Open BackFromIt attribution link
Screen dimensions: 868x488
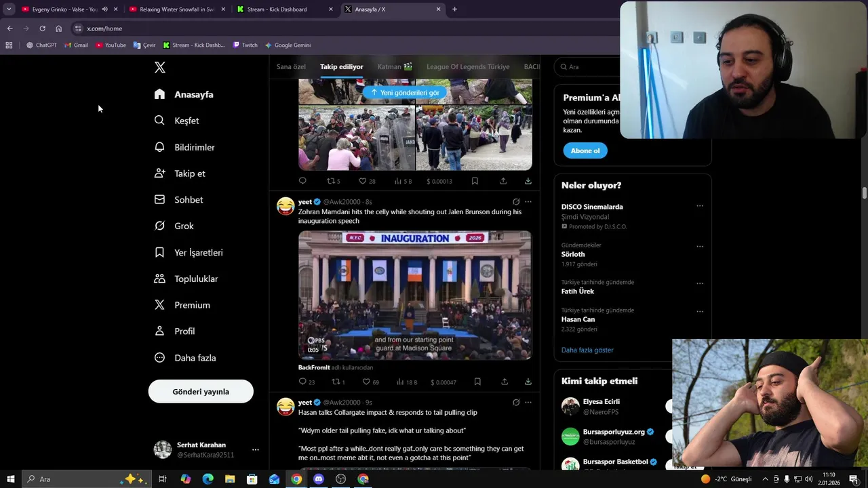tap(314, 367)
